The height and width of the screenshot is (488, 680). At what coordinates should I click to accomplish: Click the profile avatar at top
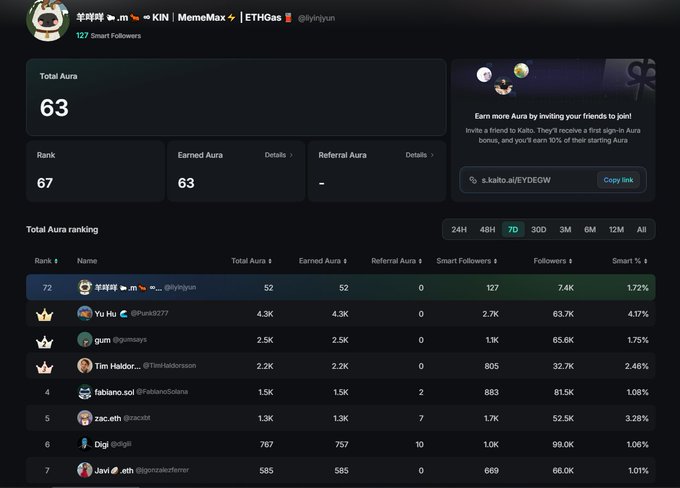48,19
